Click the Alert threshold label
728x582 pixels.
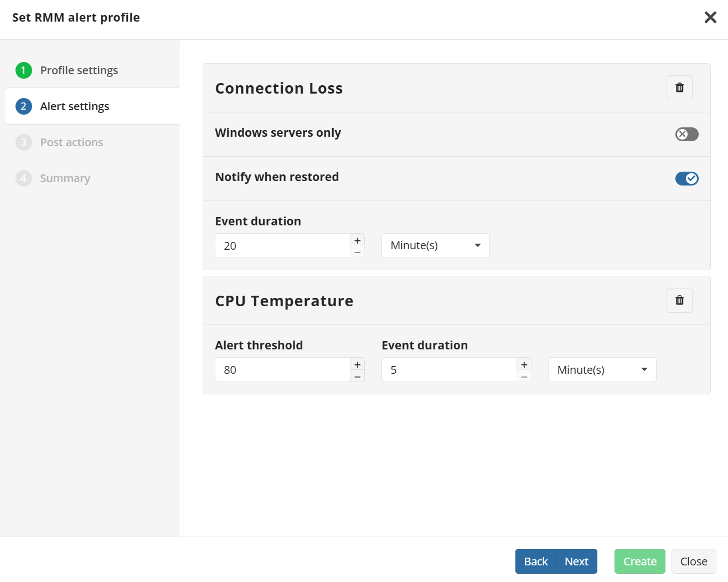pyautogui.click(x=259, y=345)
